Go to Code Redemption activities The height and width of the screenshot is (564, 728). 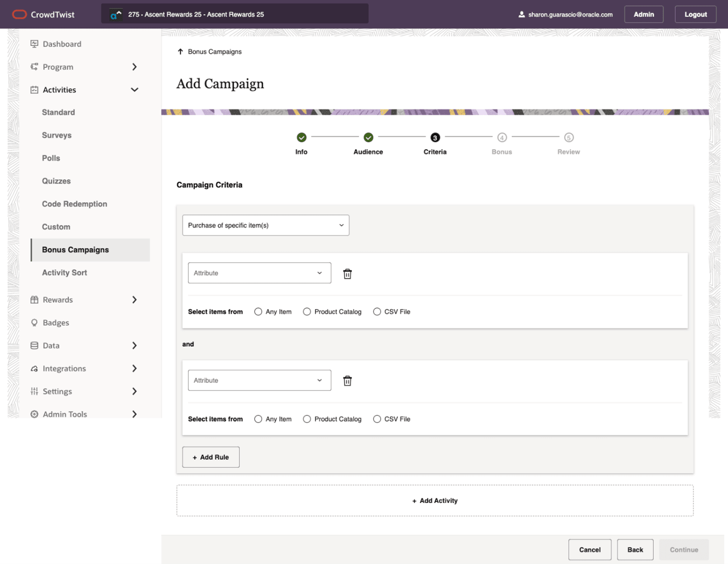coord(74,204)
